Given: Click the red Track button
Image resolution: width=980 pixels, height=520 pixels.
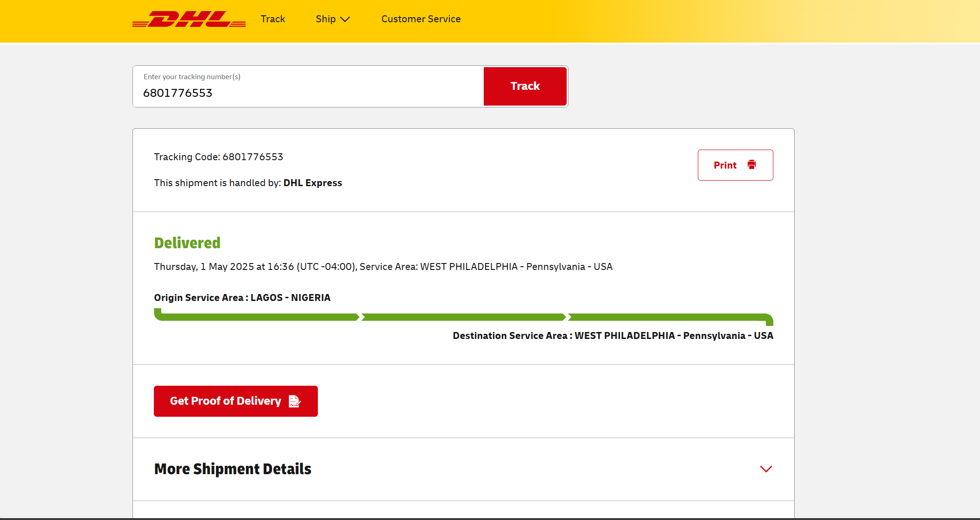Looking at the screenshot, I should click(525, 86).
